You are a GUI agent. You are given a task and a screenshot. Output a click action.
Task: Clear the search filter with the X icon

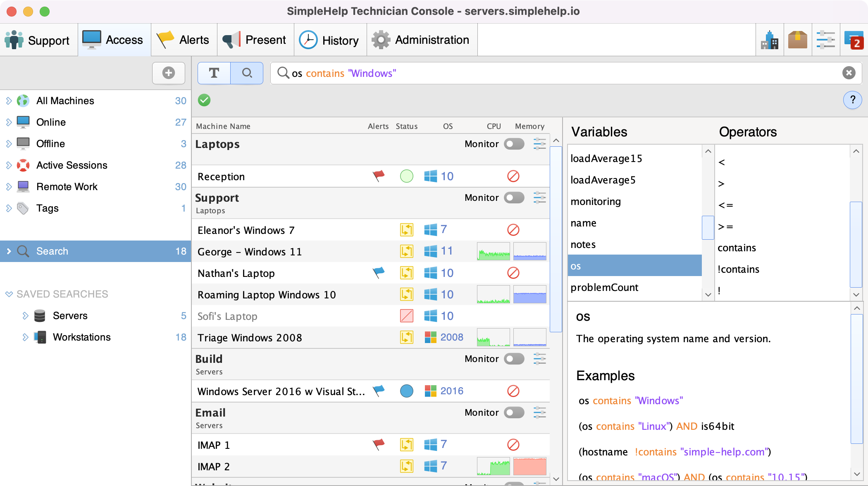pos(849,73)
